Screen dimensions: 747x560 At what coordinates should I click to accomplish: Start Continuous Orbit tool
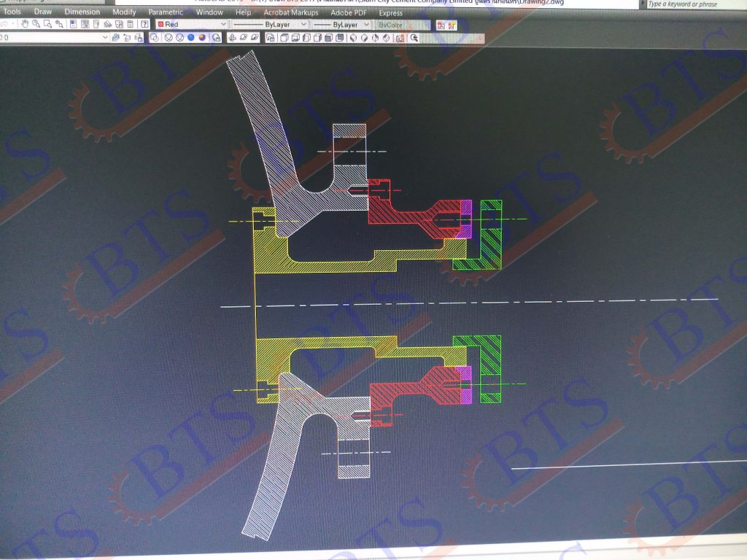coord(255,37)
